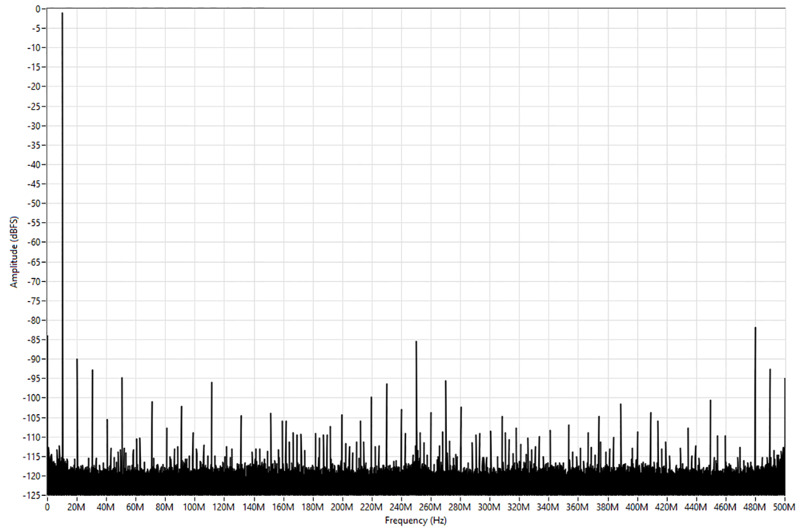800x532 pixels.
Task: Click the 360M frequency tick label
Action: coord(578,507)
